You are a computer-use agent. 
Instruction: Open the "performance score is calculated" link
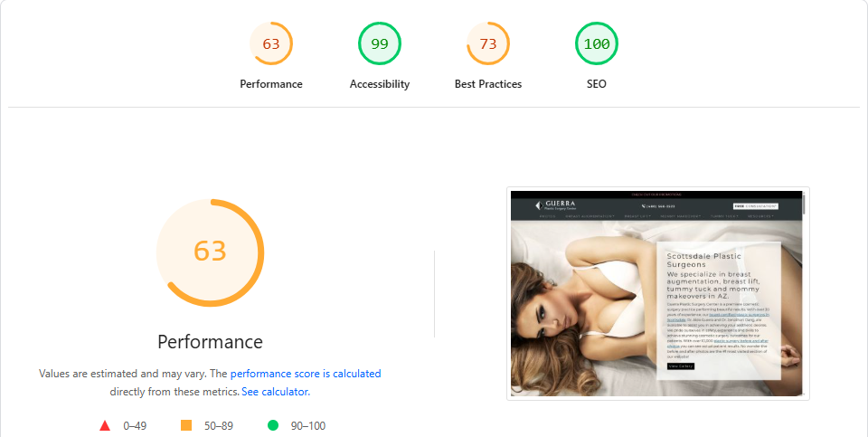(306, 374)
